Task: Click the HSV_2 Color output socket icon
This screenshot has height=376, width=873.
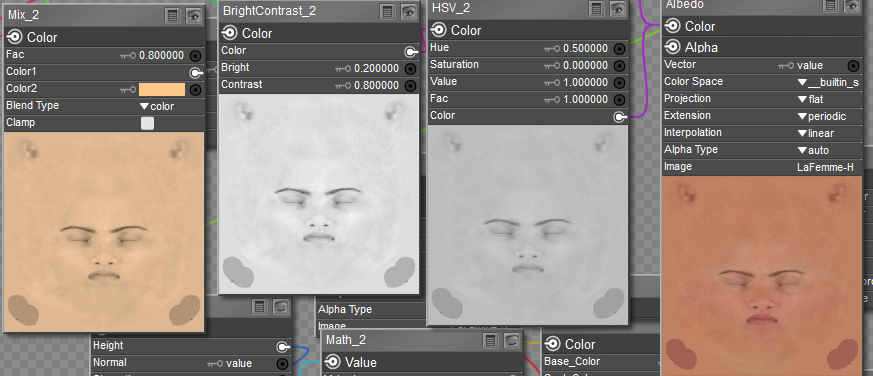Action: tap(439, 30)
